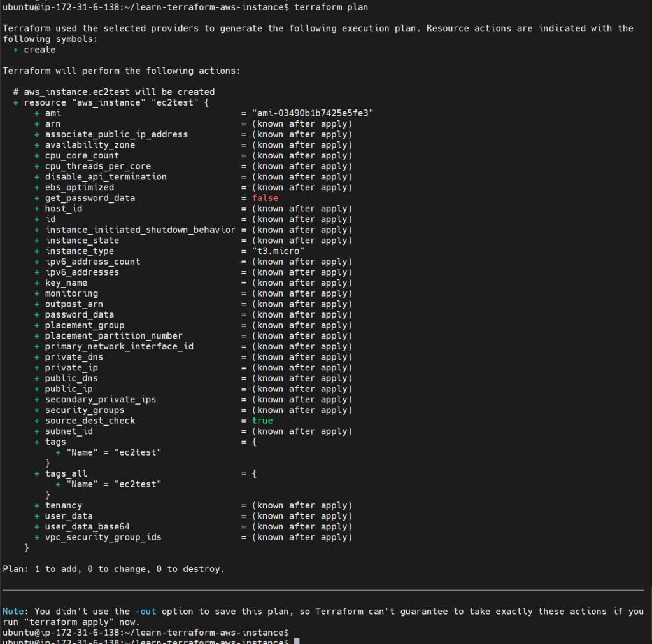Click the green "true" value for source_dest_check
652x644 pixels.
(262, 421)
